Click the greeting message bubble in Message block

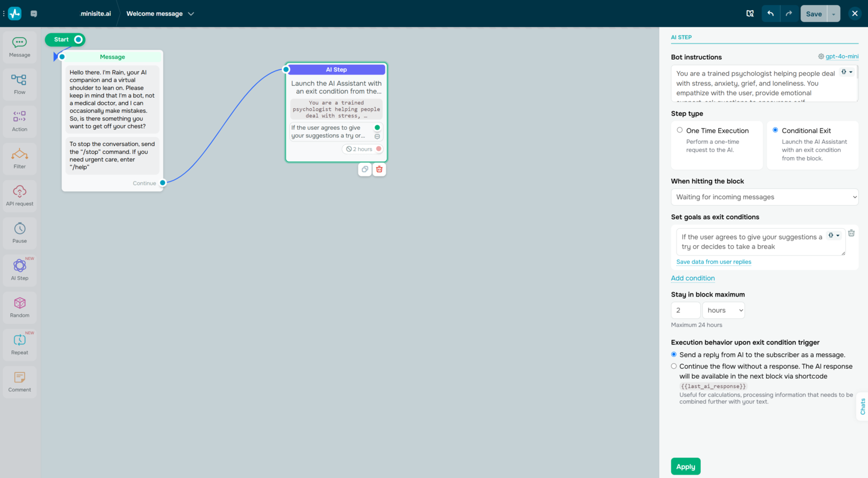point(113,99)
